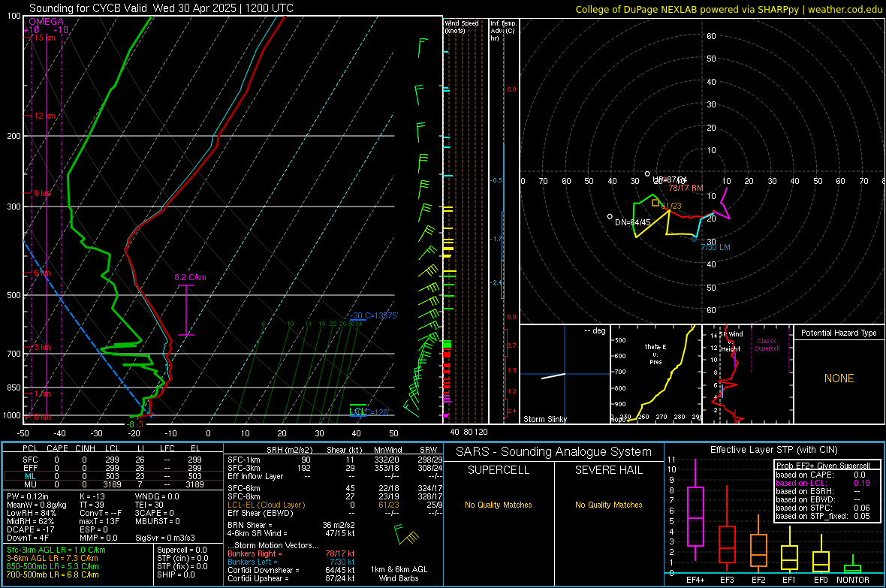Click the '15 km' height marker
Image resolution: width=886 pixels, height=588 pixels.
click(x=44, y=38)
